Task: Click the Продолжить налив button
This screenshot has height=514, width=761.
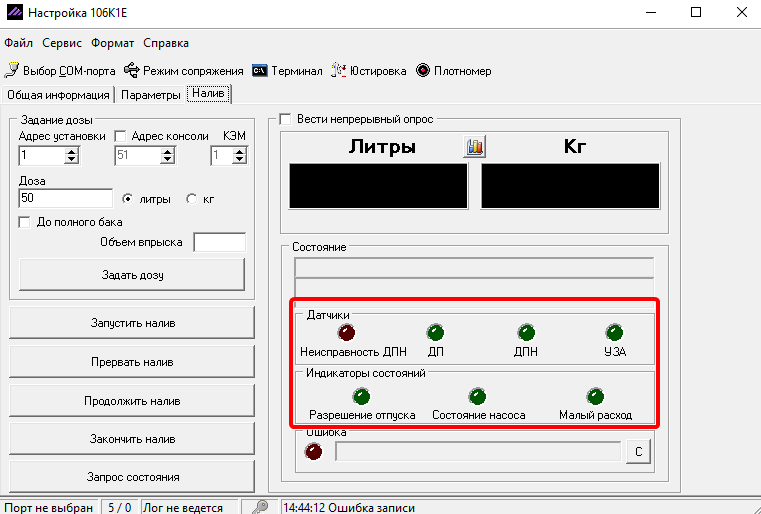Action: tap(132, 400)
